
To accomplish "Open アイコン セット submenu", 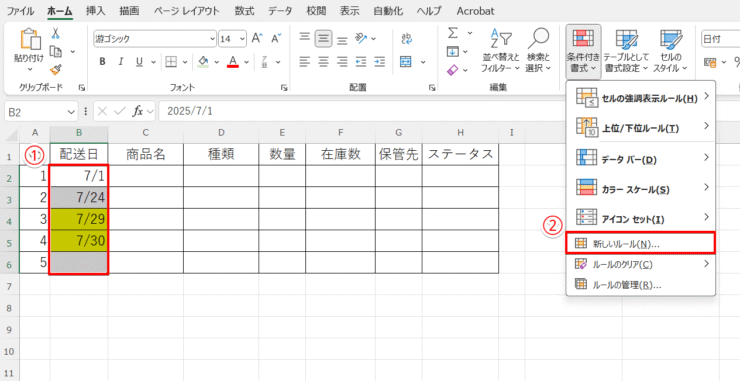I will click(640, 219).
